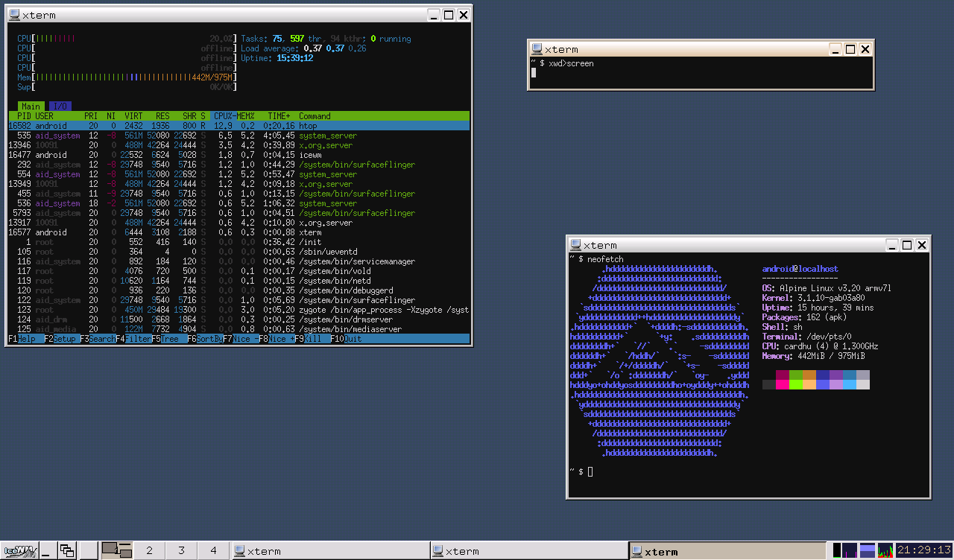
Task: Switch to workspace 4
Action: click(213, 550)
